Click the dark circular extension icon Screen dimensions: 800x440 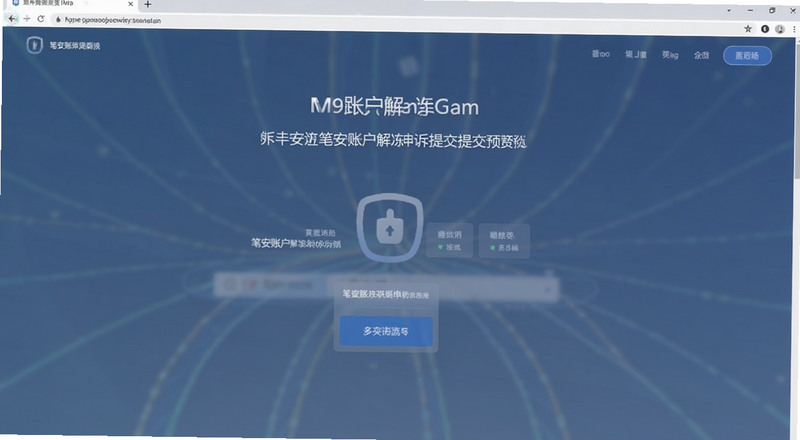pyautogui.click(x=765, y=29)
